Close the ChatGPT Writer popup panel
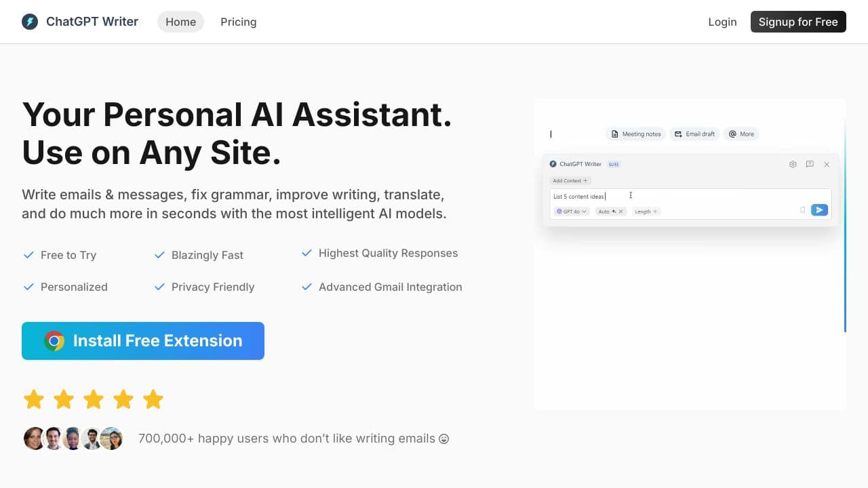 click(x=827, y=164)
